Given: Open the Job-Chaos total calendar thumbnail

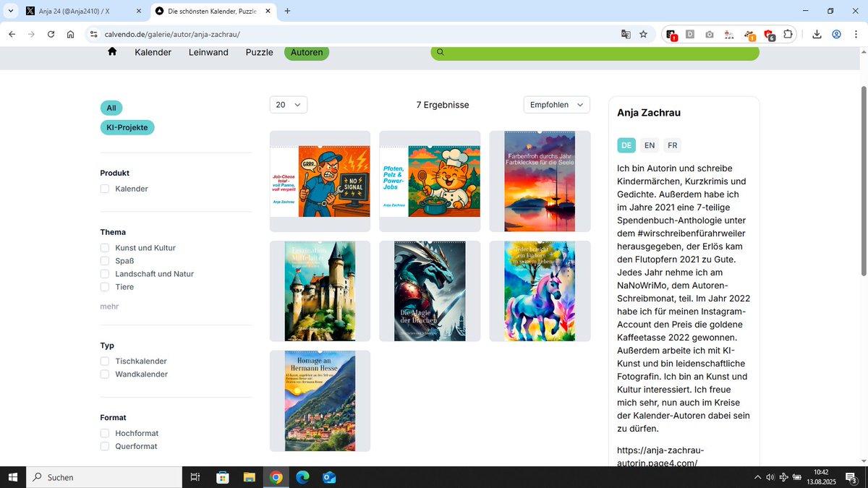Looking at the screenshot, I should coord(320,181).
